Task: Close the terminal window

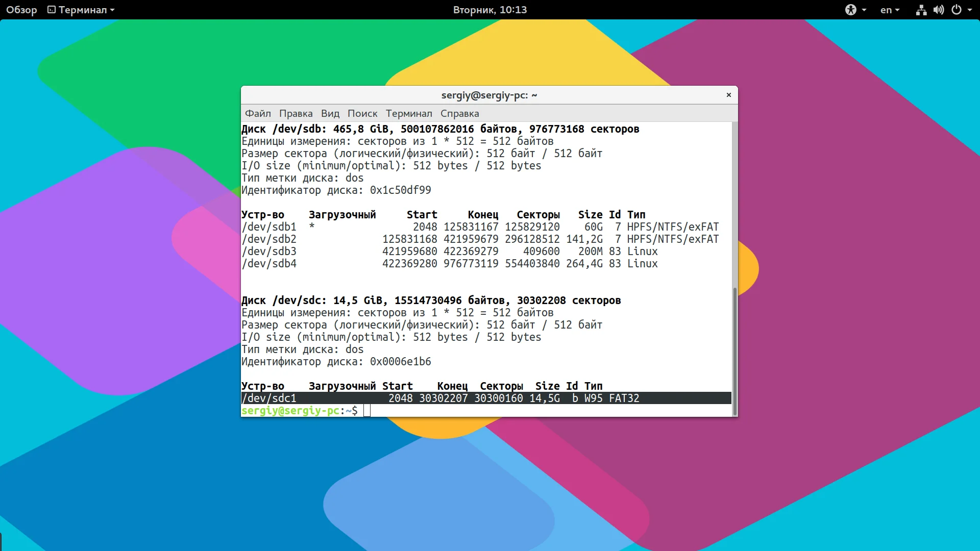Action: pyautogui.click(x=728, y=95)
